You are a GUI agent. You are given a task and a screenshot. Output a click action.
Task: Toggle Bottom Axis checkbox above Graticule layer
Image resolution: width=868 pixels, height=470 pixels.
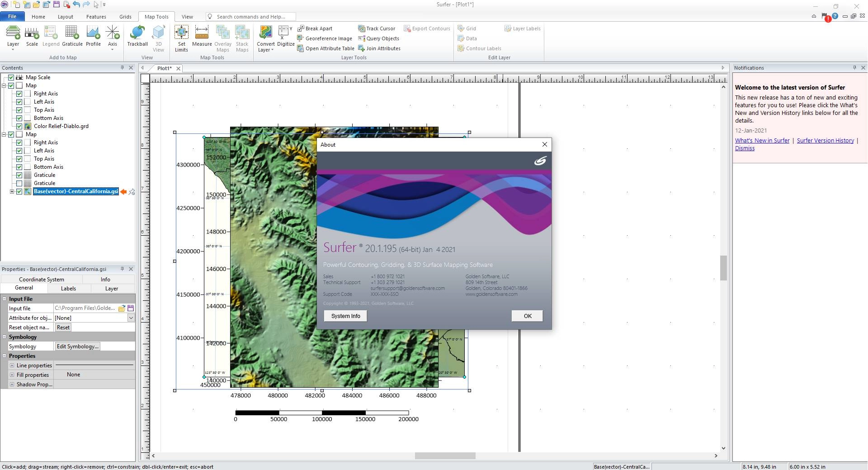[x=19, y=167]
